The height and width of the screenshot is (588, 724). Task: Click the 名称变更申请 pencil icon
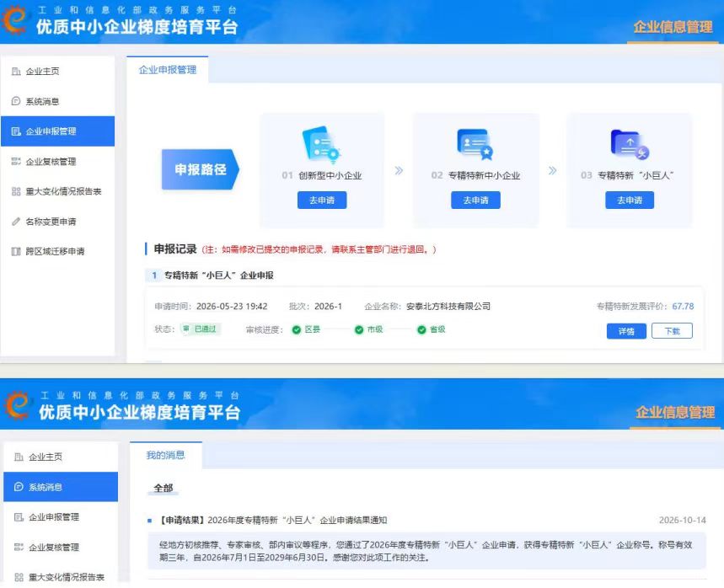[16, 222]
